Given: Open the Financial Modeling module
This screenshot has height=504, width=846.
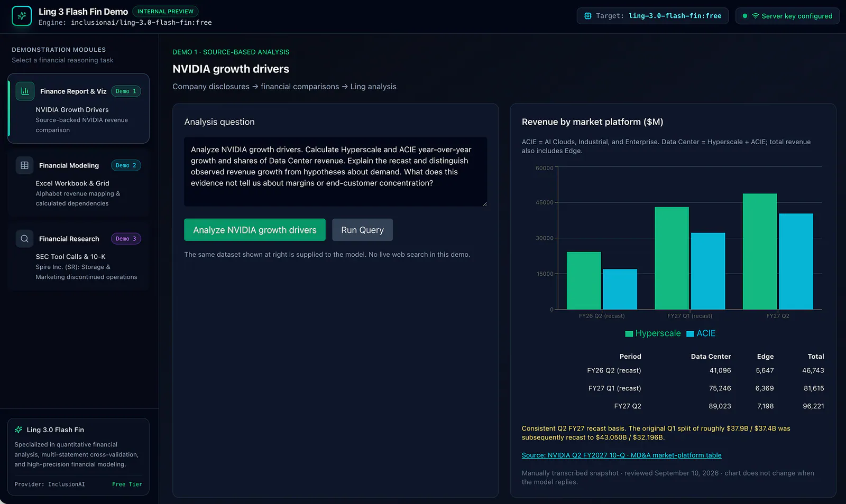Looking at the screenshot, I should [78, 183].
